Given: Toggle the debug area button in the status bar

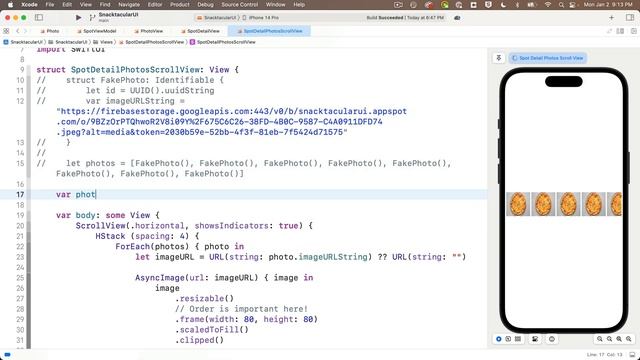Looking at the screenshot, I should [x=632, y=355].
